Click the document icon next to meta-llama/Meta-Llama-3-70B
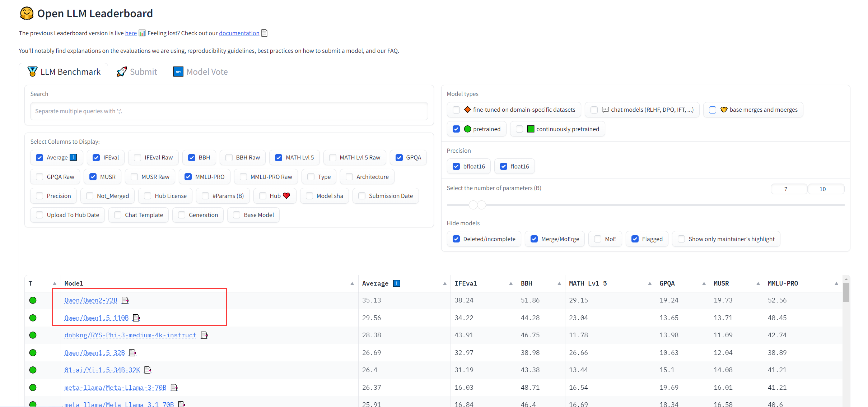Viewport: 868px width, 407px height. (x=174, y=388)
